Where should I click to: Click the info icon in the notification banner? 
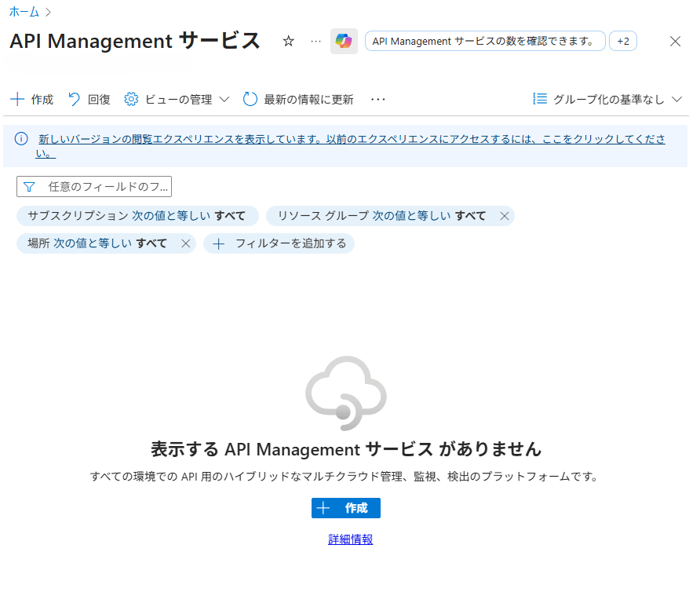(21, 139)
